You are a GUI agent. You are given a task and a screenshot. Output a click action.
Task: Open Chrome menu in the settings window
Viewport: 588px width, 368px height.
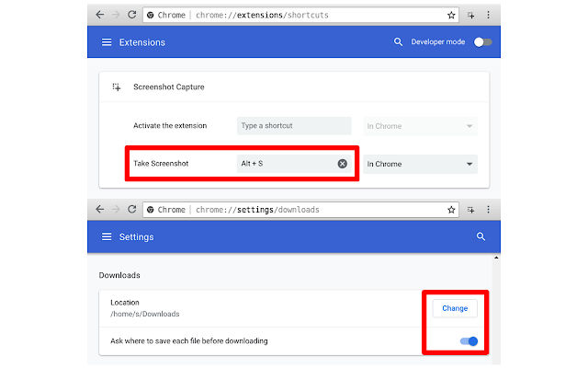(487, 210)
